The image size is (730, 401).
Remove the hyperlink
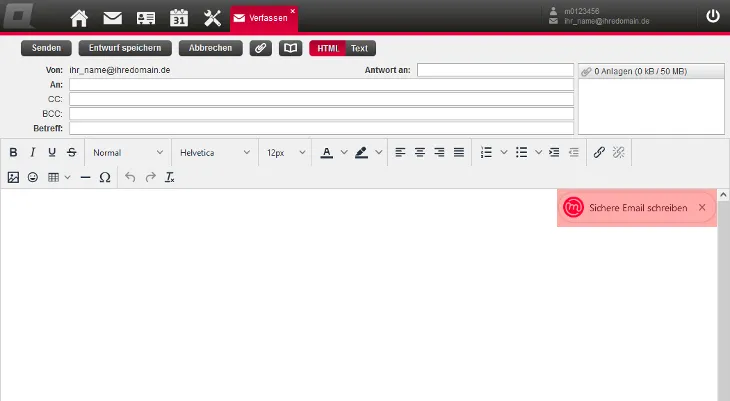tap(619, 152)
